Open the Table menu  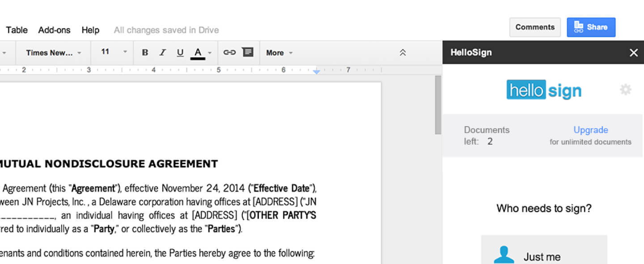click(x=17, y=30)
